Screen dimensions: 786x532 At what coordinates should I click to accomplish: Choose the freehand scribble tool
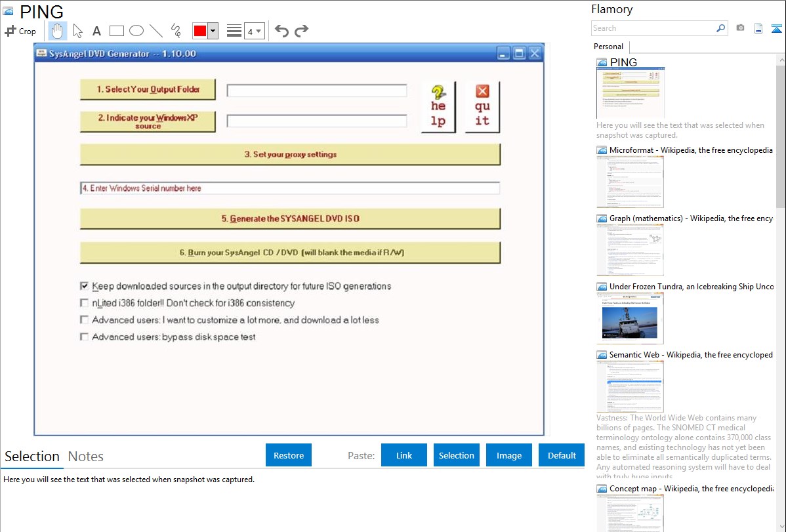pyautogui.click(x=176, y=31)
